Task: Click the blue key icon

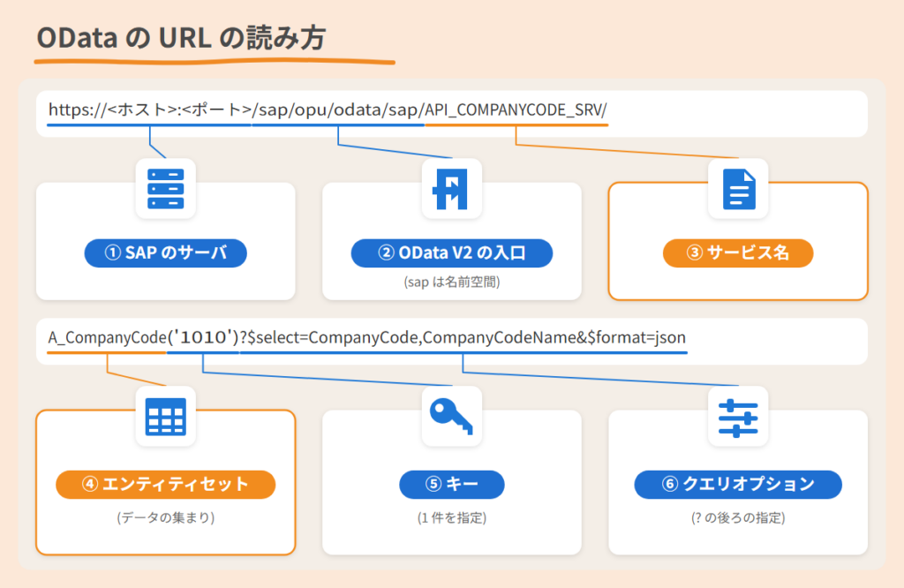Action: tap(451, 416)
